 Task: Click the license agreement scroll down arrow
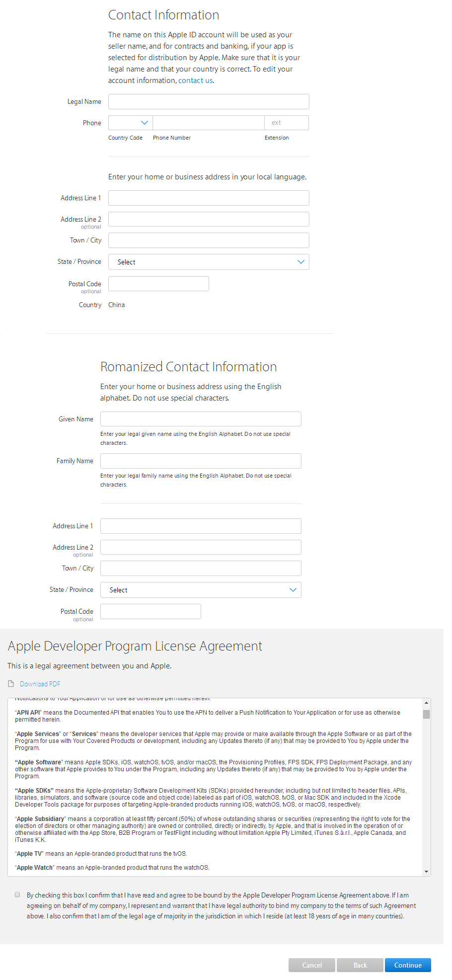coord(426,872)
